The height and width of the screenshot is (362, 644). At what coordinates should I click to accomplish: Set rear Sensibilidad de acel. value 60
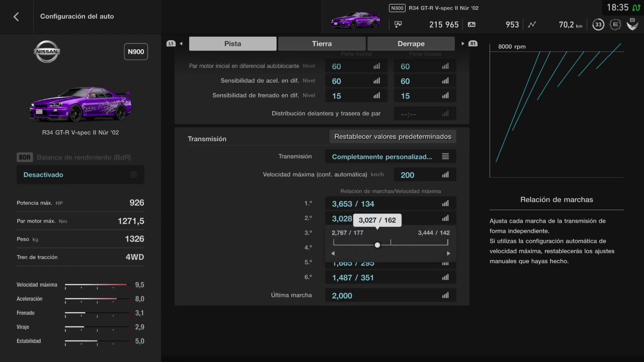[x=425, y=81]
